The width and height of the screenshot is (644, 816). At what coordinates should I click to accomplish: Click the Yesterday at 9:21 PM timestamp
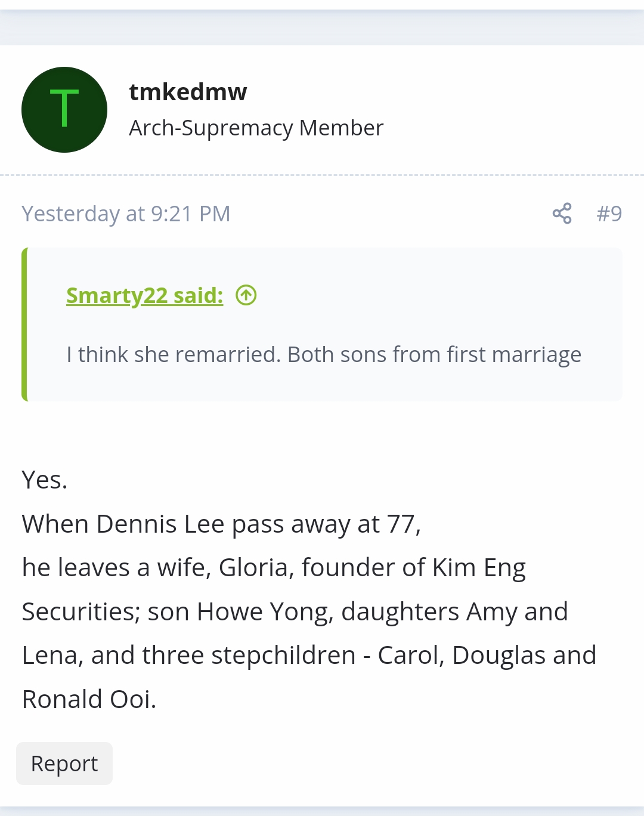coord(126,214)
